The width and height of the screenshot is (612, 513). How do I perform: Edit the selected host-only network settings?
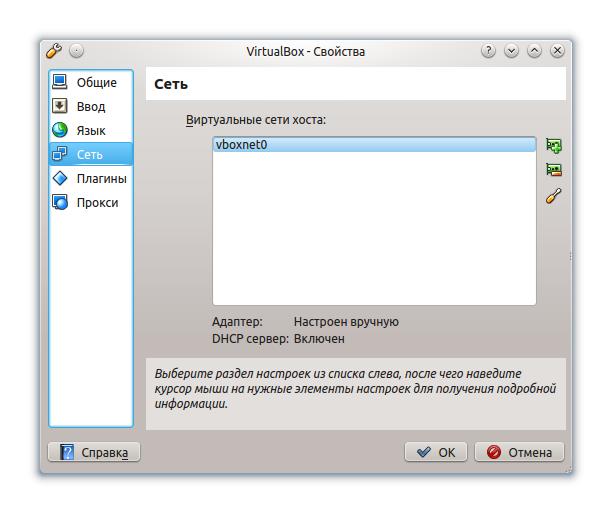pos(553,196)
